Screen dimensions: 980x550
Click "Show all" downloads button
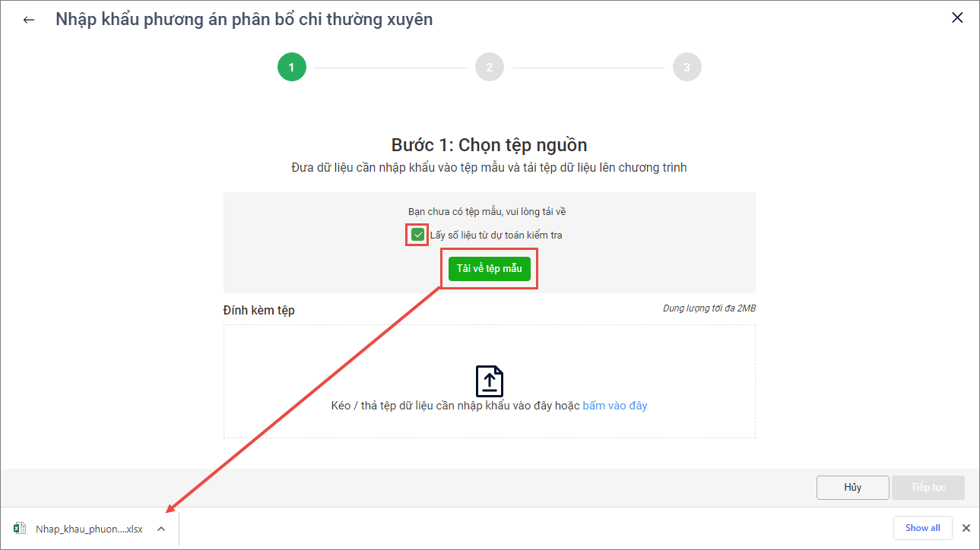point(923,528)
